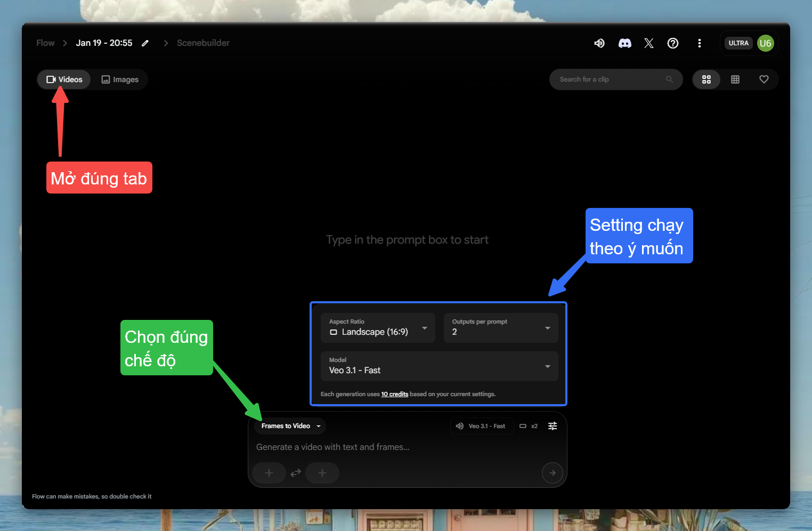The image size is (812, 531).
Task: Open the Discord community icon
Action: 624,43
